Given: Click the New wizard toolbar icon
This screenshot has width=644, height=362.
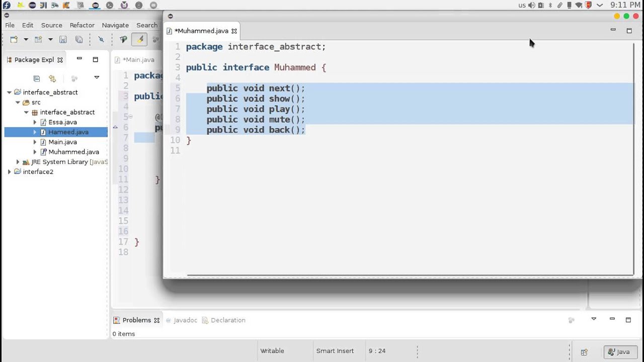Looking at the screenshot, I should (x=14, y=39).
